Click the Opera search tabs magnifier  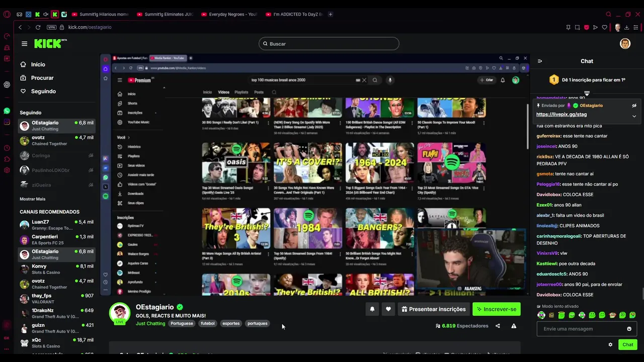click(608, 14)
